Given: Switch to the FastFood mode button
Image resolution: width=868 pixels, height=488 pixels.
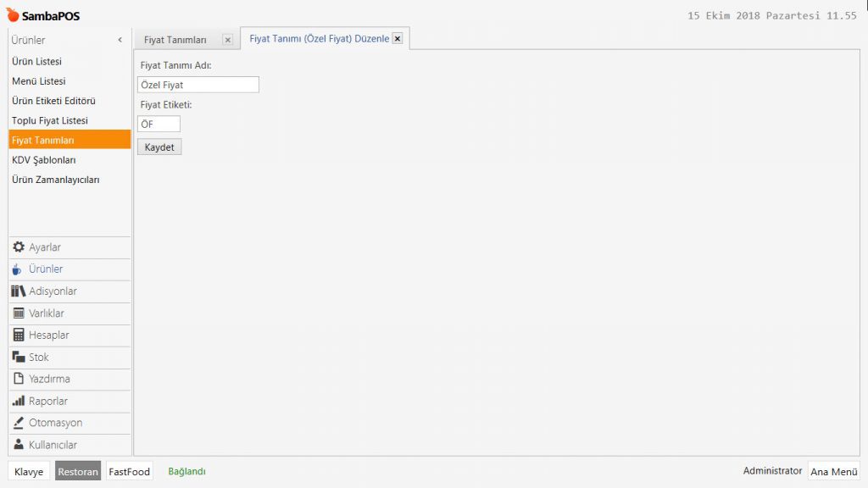Looking at the screenshot, I should click(x=129, y=472).
